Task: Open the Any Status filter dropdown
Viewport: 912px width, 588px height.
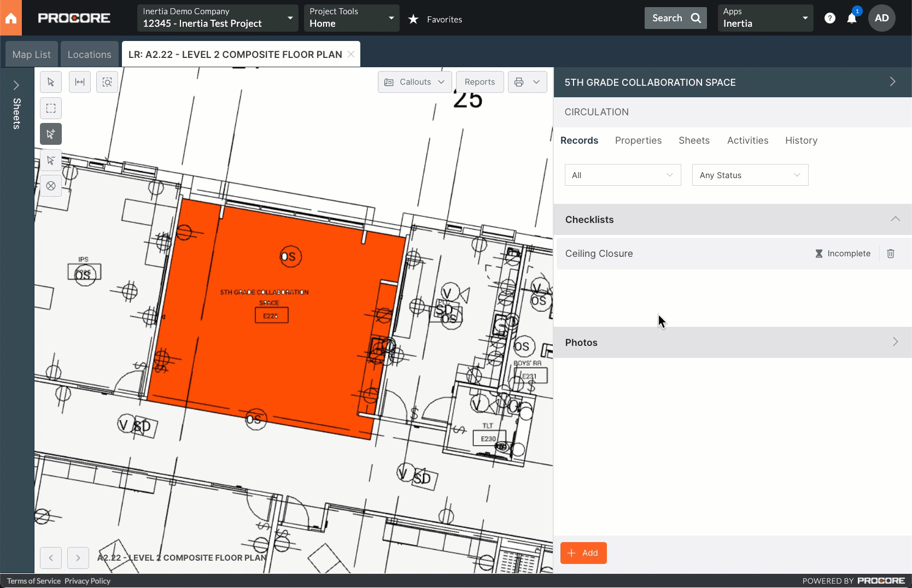Action: pyautogui.click(x=750, y=175)
